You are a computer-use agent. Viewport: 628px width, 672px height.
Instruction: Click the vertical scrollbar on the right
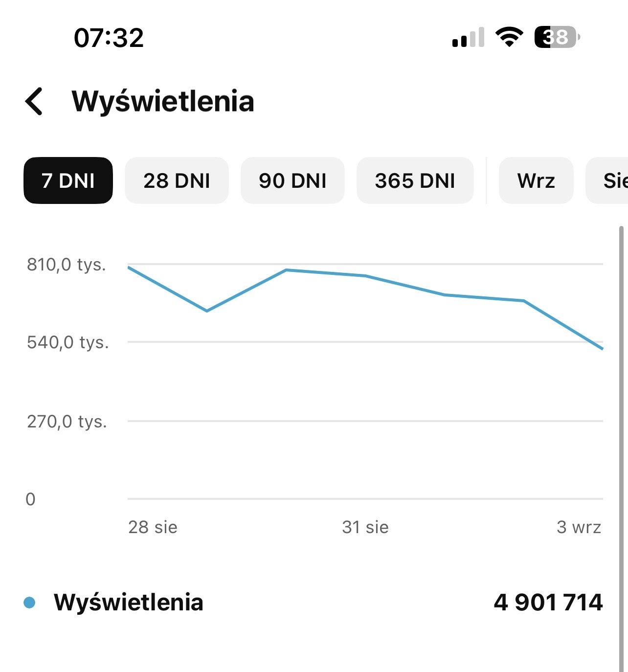click(x=622, y=448)
